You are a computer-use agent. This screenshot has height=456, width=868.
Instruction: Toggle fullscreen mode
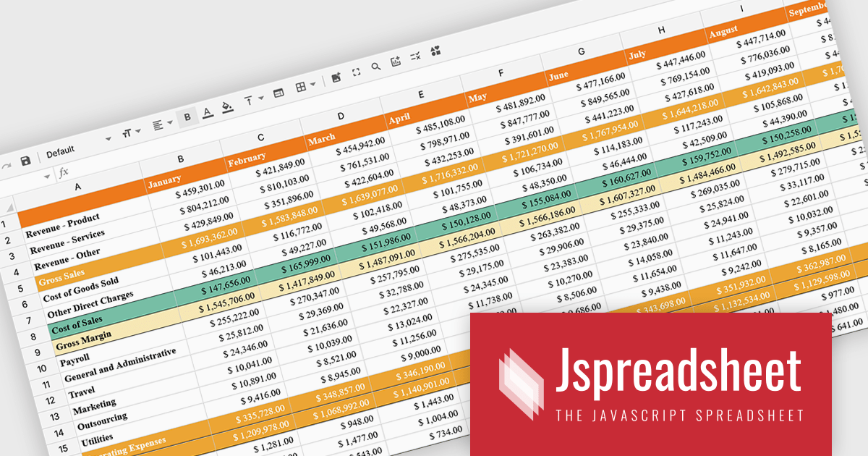[x=356, y=72]
